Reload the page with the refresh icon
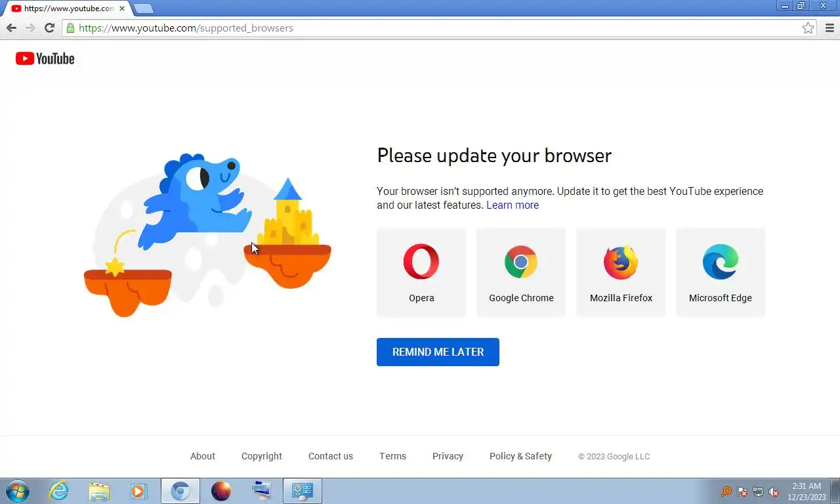 coord(49,28)
